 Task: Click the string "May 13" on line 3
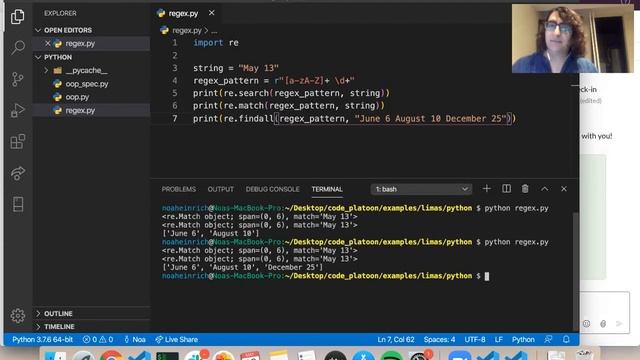coord(258,68)
